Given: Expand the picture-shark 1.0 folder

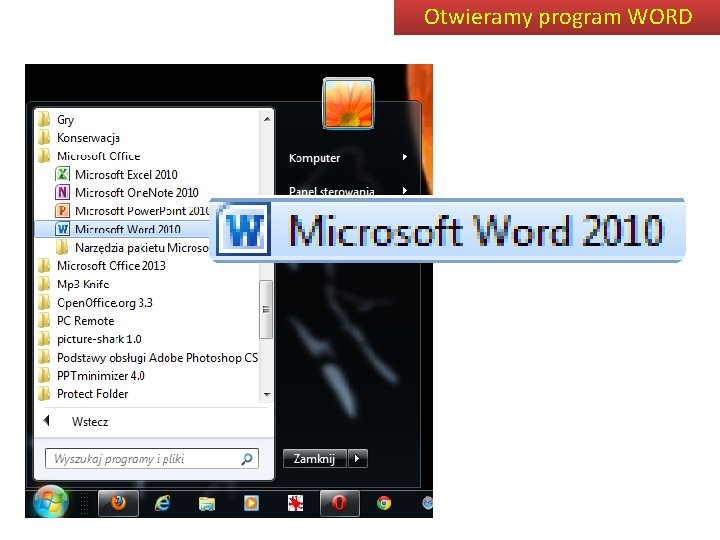Looking at the screenshot, I should [x=90, y=339].
